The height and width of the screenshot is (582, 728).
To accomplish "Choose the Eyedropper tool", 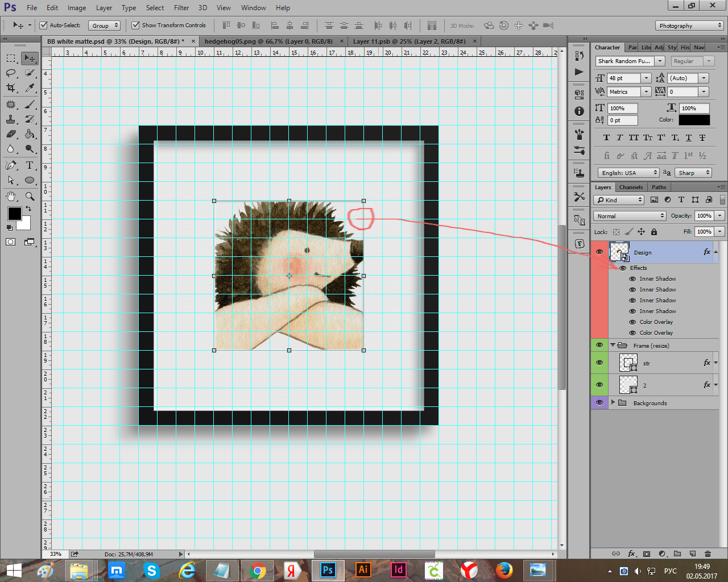I will 30,88.
